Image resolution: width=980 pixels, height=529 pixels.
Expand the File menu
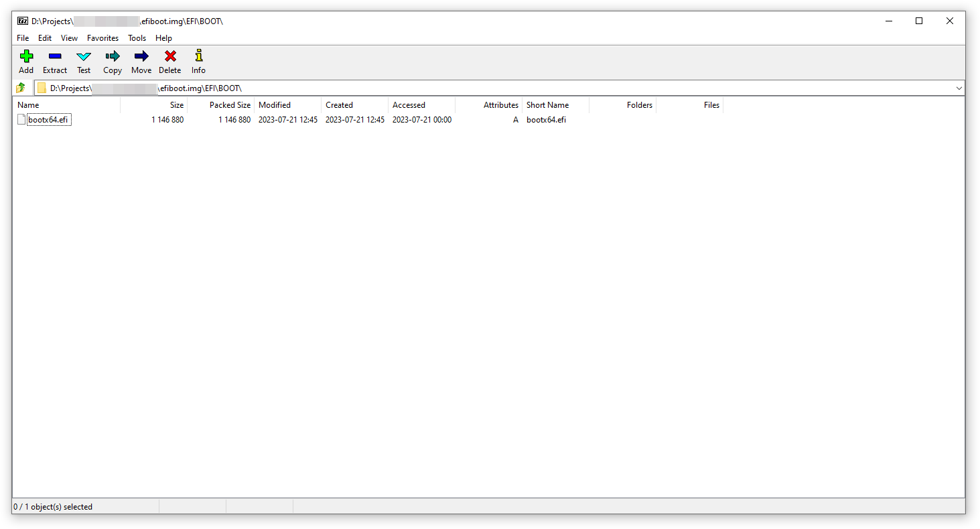(x=23, y=38)
